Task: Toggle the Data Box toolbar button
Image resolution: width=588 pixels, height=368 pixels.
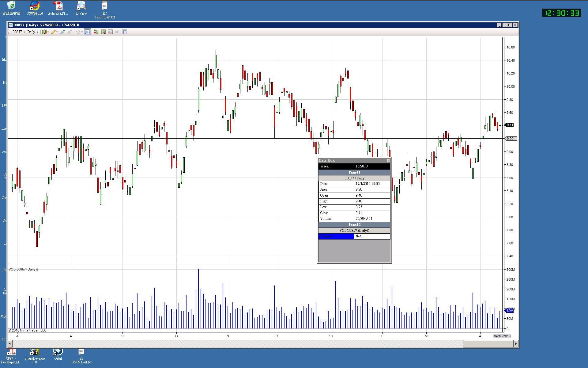Action: (x=87, y=32)
